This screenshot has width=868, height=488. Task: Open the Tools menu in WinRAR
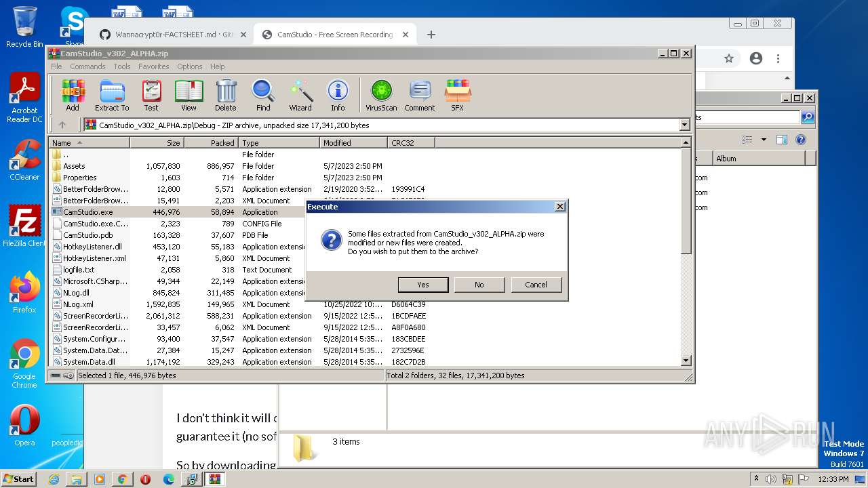pos(122,66)
